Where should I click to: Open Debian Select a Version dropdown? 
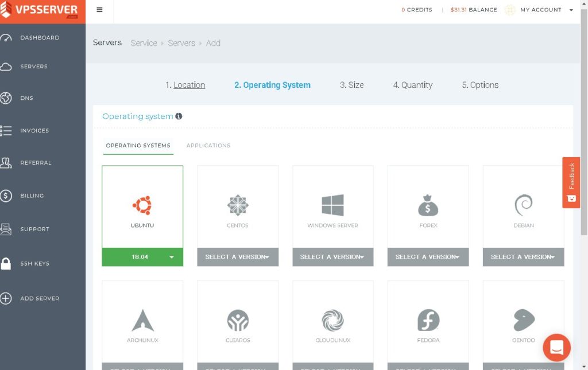(524, 257)
